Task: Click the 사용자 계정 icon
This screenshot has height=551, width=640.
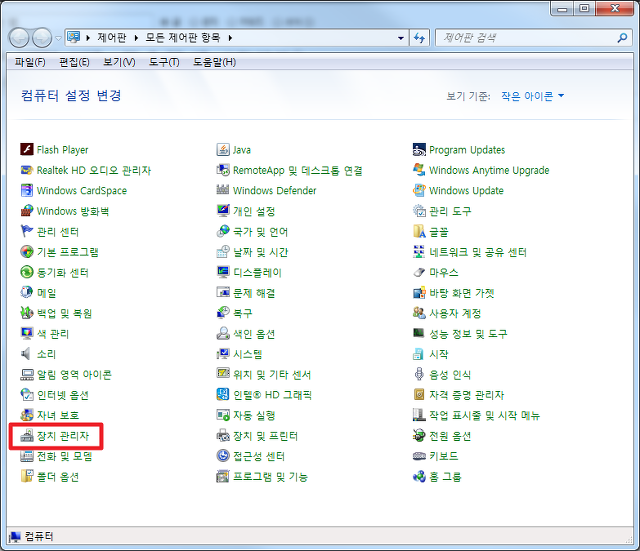Action: (419, 313)
